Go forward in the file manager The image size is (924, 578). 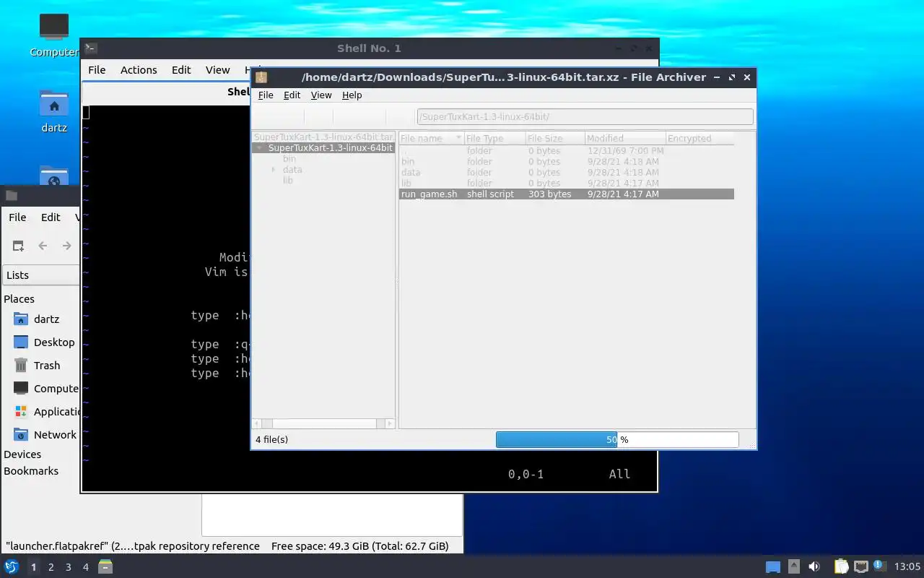[x=66, y=246]
